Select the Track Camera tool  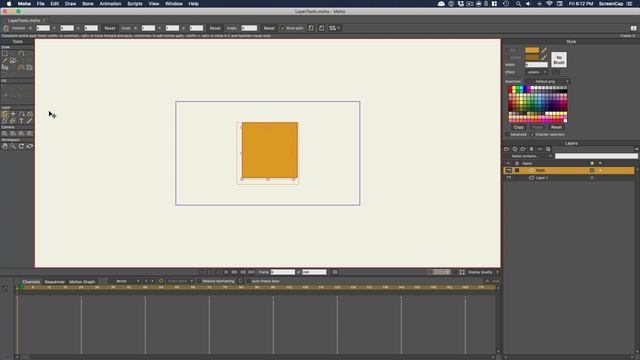5,133
